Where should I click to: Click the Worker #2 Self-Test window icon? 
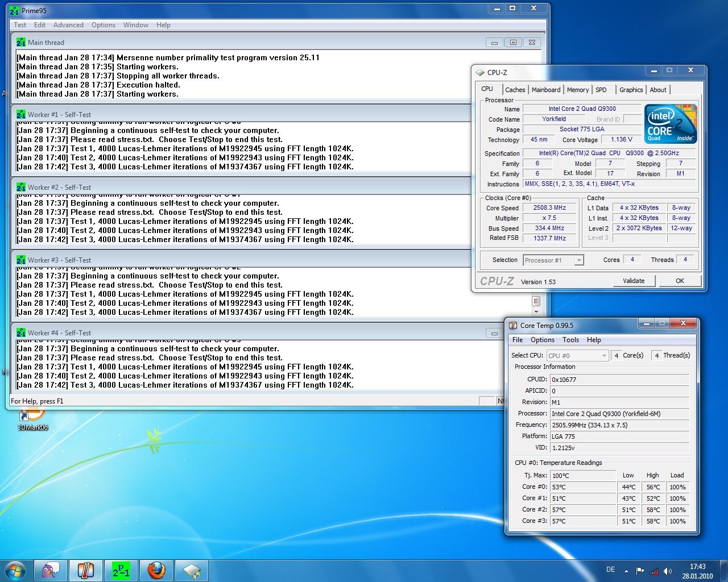pyautogui.click(x=21, y=187)
